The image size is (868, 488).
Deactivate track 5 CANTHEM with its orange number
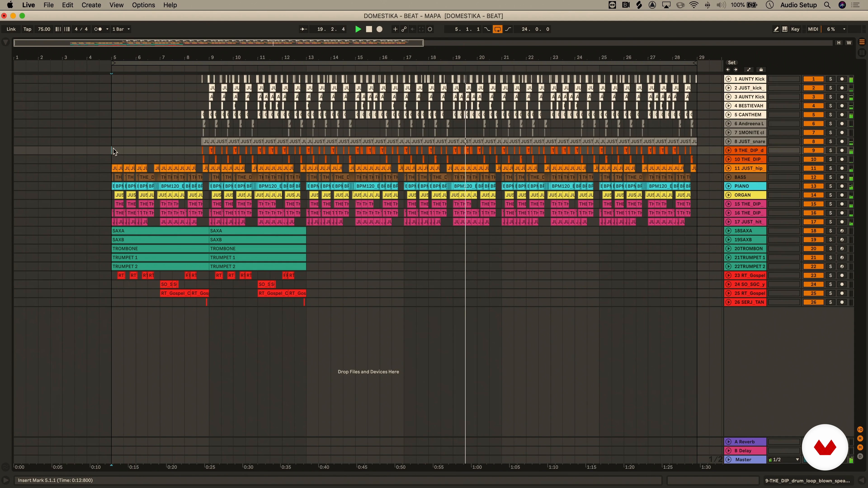[x=814, y=115]
